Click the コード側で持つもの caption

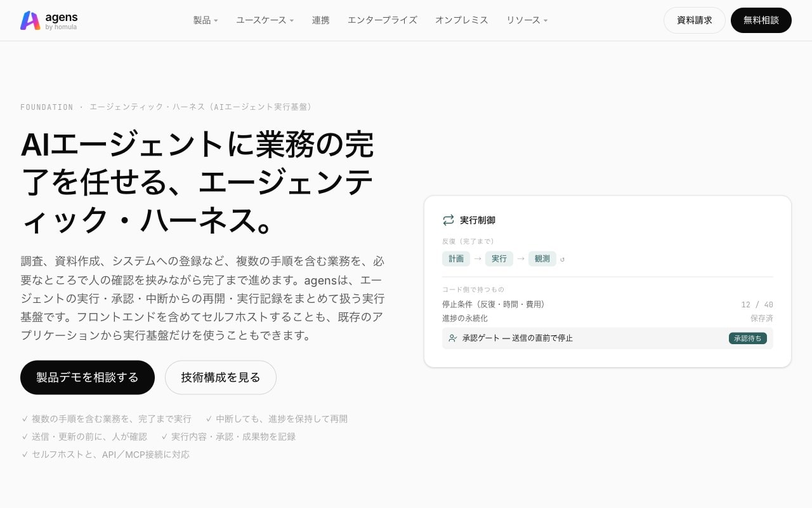[x=473, y=290]
